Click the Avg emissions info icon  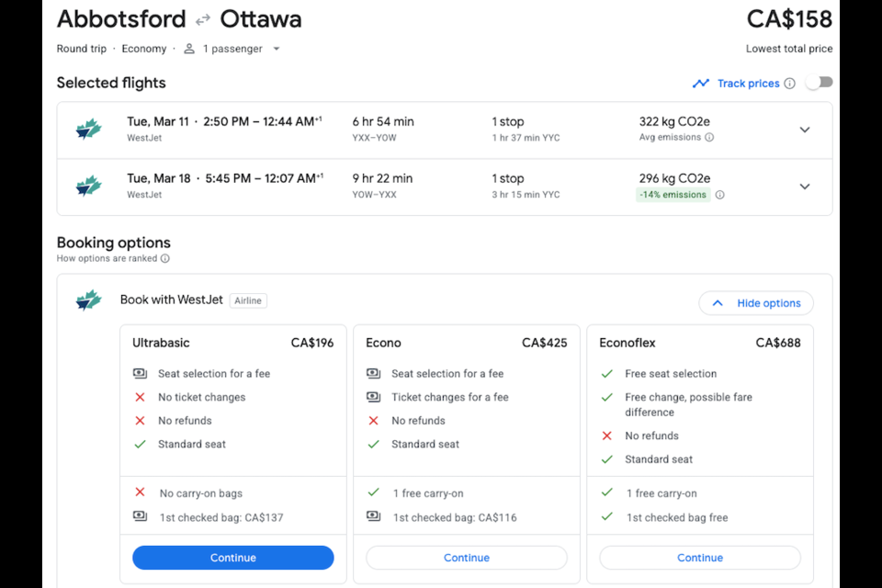point(709,137)
